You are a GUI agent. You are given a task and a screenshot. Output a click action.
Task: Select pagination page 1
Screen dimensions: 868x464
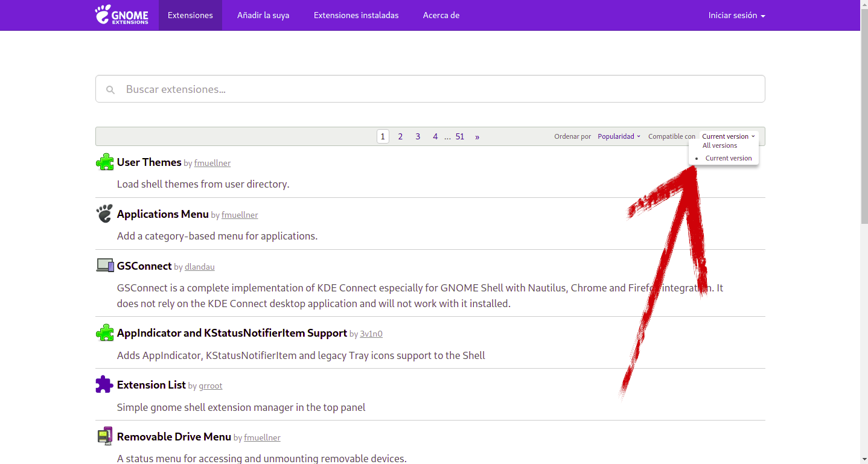click(383, 136)
